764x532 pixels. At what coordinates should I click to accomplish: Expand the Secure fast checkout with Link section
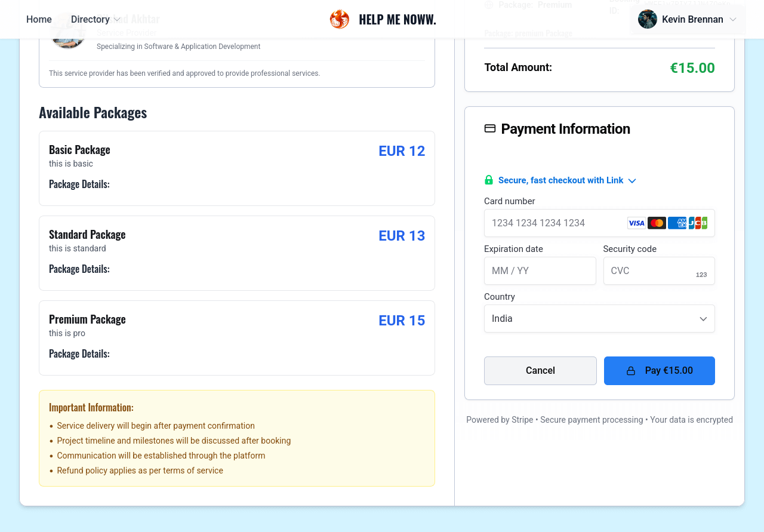coord(632,180)
